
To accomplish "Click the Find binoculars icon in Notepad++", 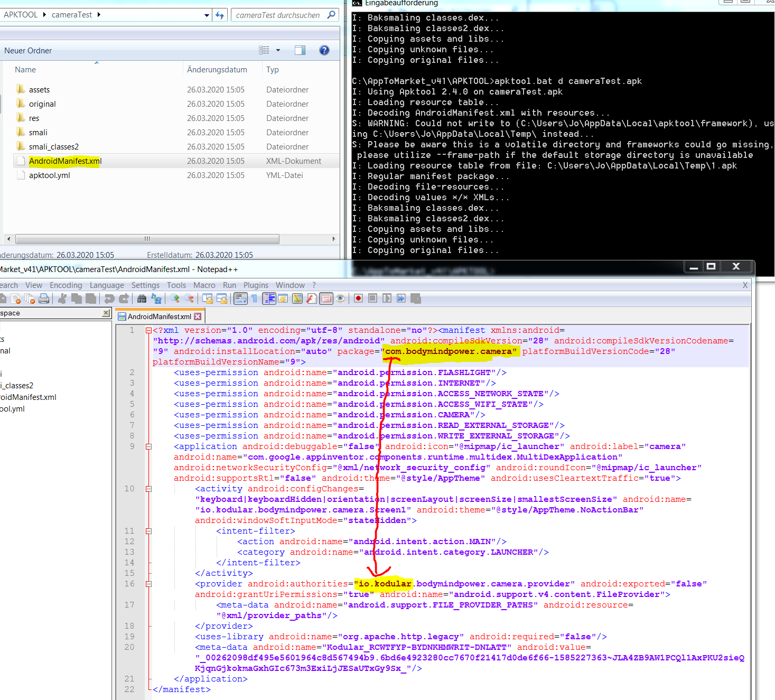I will coord(142,298).
